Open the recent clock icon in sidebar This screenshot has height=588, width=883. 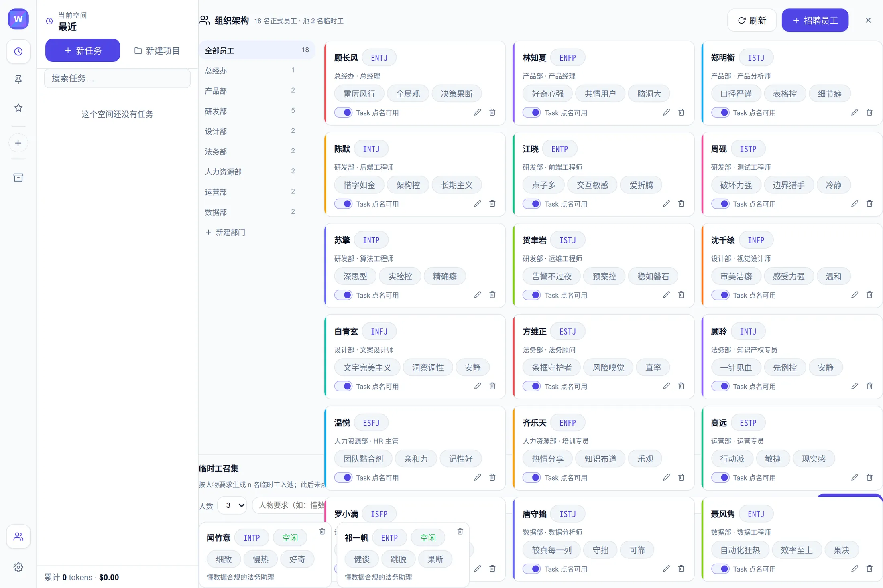[18, 51]
